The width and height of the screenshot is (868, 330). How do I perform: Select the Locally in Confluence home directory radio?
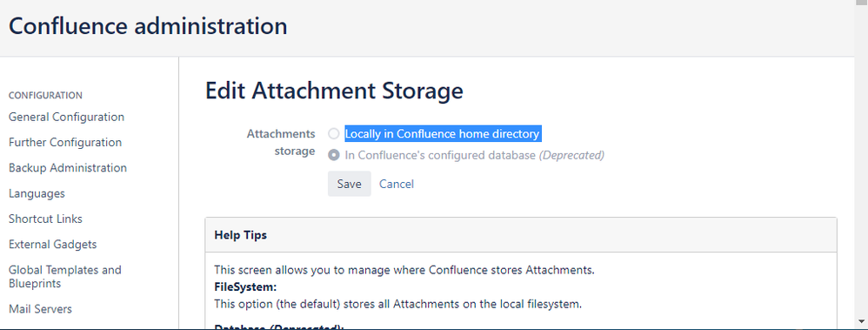coord(333,134)
